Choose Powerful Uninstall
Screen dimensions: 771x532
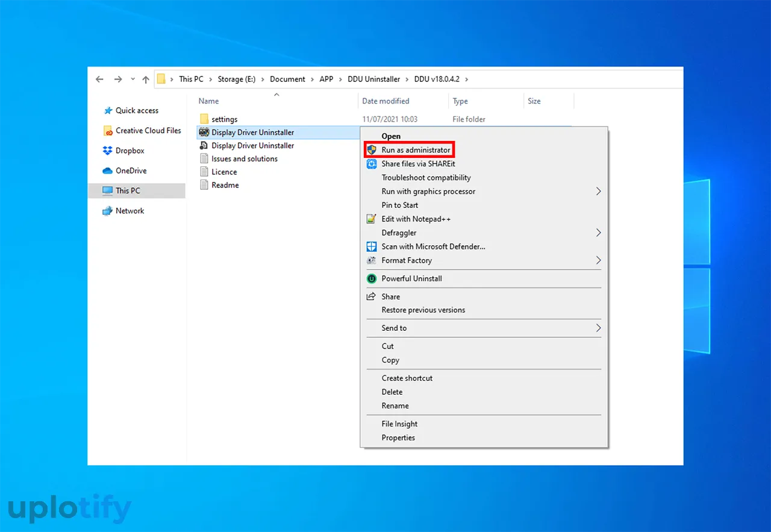point(412,278)
